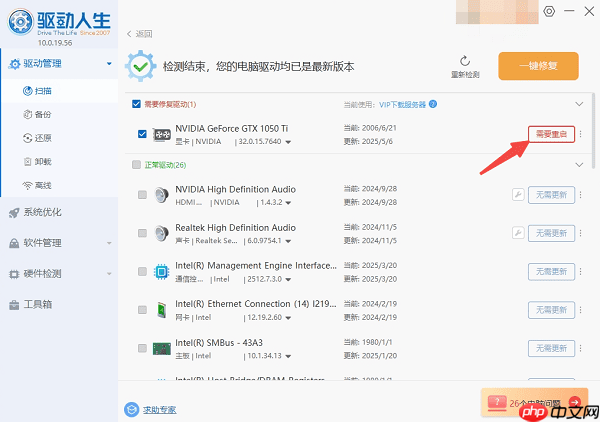Viewport: 600px width, 422px height.
Task: Click version number 10.0.19.56
Action: coord(55,43)
